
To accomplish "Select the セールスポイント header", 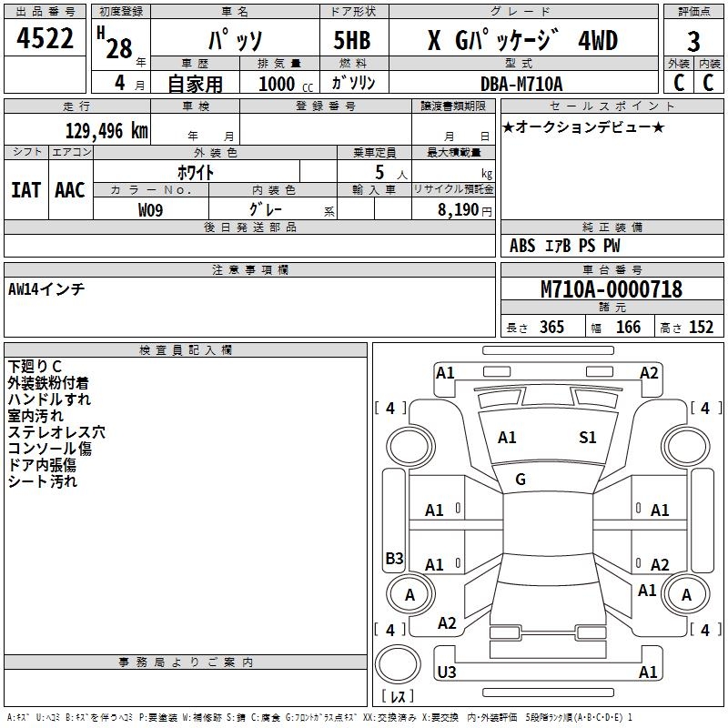I will pos(612,106).
